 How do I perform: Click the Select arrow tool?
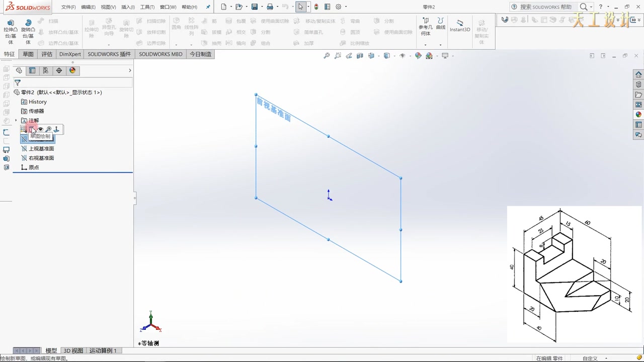[x=300, y=7]
